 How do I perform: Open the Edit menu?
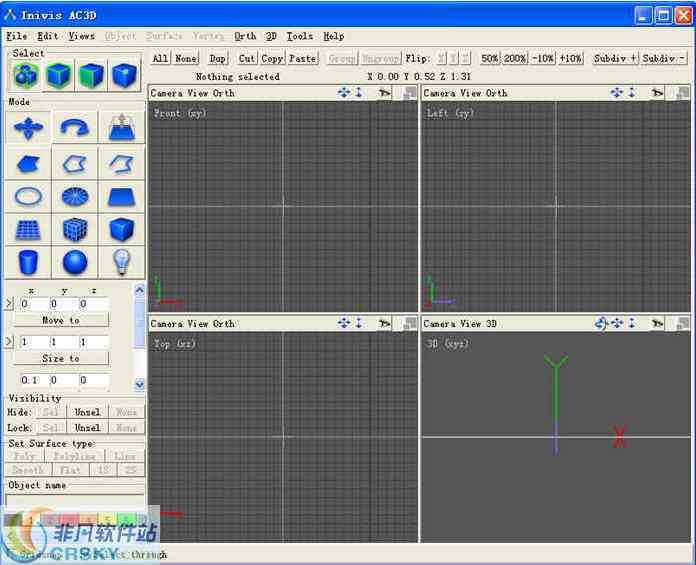(x=47, y=36)
